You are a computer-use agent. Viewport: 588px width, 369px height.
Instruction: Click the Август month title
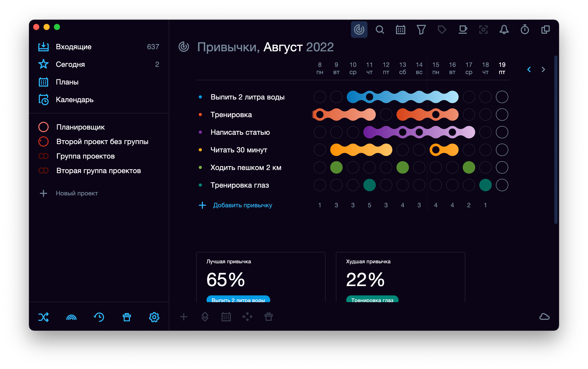click(283, 47)
